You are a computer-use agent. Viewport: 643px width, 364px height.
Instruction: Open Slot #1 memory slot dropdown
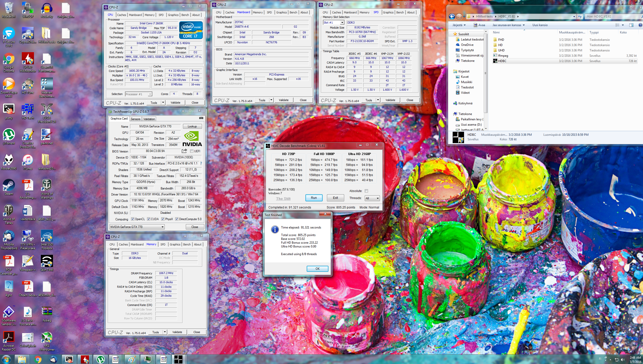334,23
